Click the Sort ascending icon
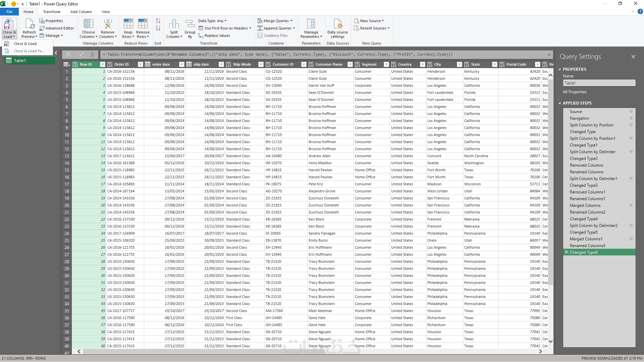 click(x=158, y=21)
